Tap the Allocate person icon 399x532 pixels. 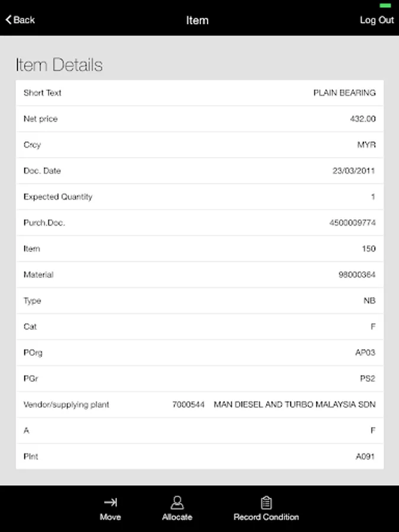pos(177,502)
